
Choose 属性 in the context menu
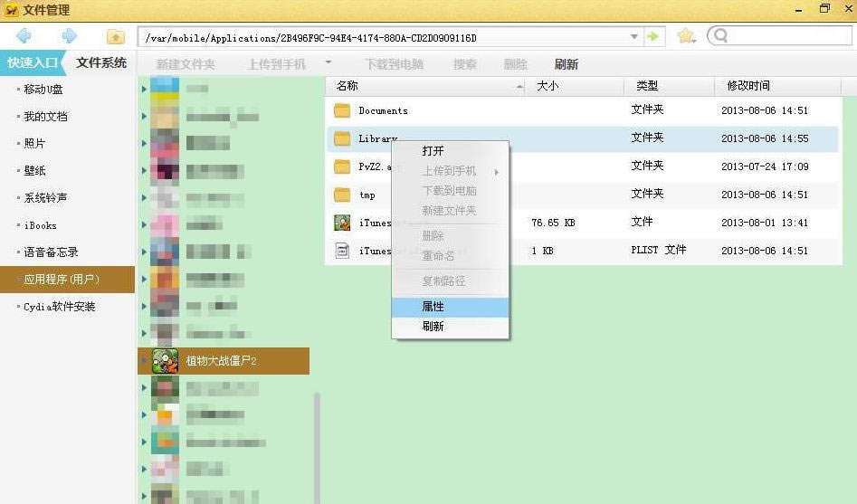pyautogui.click(x=433, y=307)
